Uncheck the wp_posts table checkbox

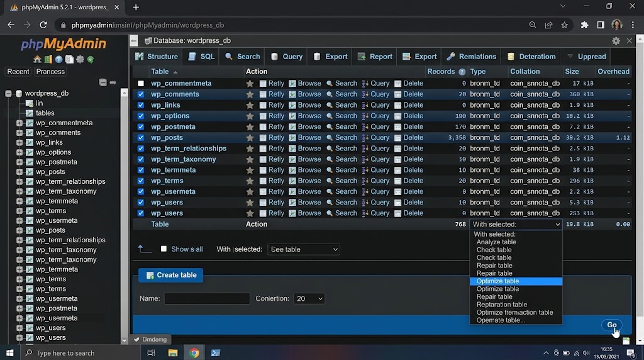141,138
